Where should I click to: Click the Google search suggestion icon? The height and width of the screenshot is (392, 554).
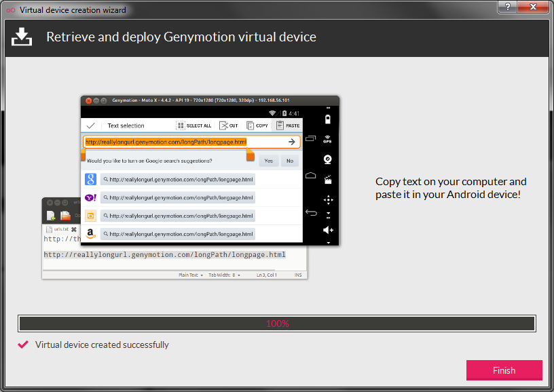click(x=90, y=179)
